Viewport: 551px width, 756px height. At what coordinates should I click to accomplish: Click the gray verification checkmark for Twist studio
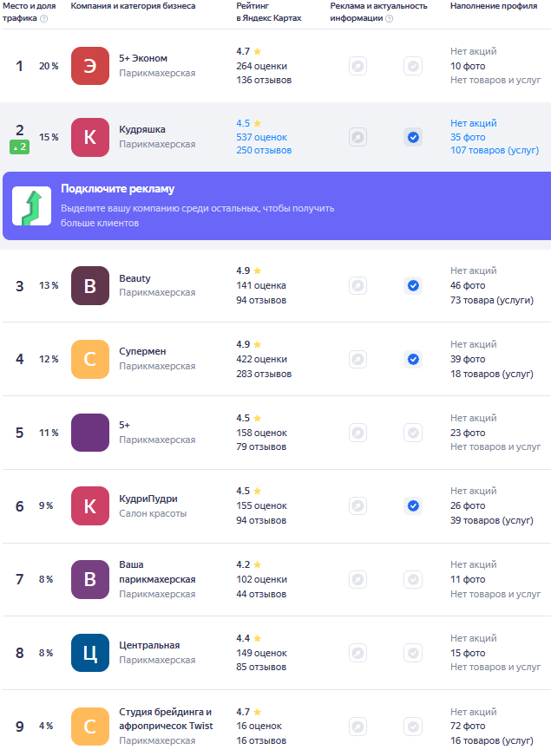tap(413, 727)
